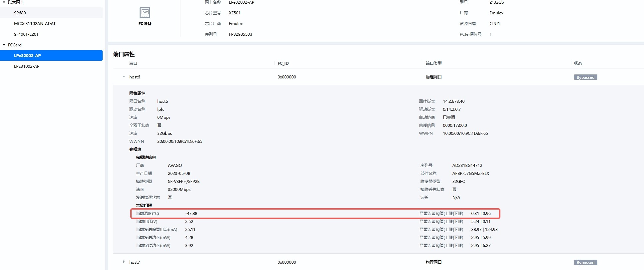This screenshot has width=644, height=270.
Task: Click host6 Bypassed status badge
Action: (585, 77)
